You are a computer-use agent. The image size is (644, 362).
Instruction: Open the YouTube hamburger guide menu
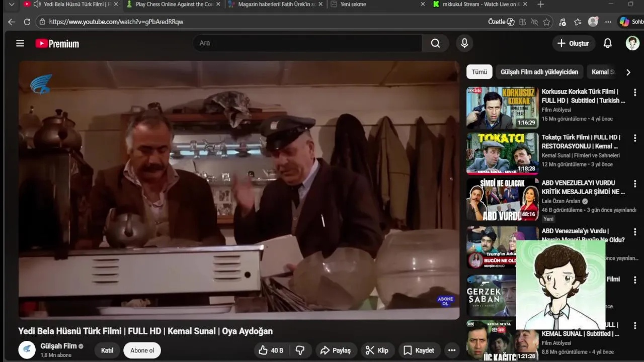[20, 43]
